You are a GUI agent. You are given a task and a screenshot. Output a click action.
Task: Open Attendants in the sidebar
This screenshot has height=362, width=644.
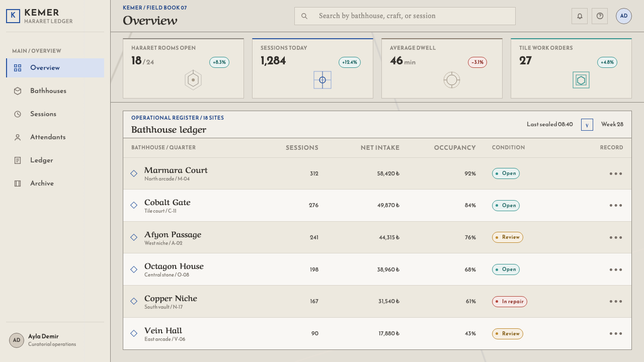click(55, 137)
